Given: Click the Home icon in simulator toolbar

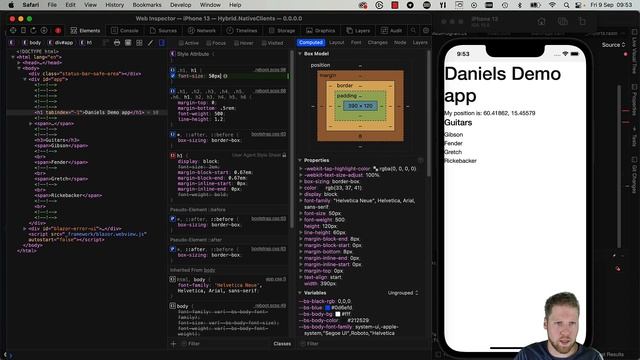Looking at the screenshot, I should pos(541,21).
